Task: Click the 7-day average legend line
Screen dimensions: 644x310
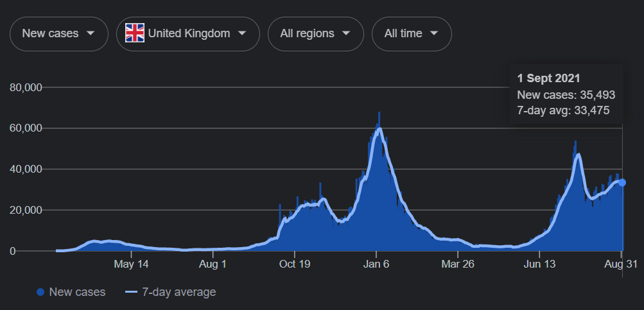Action: pyautogui.click(x=131, y=292)
